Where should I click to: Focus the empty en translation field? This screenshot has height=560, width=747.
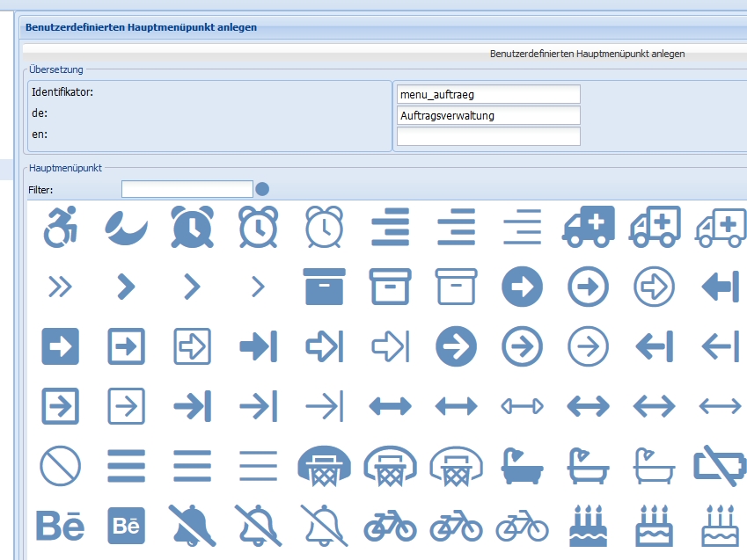(x=488, y=136)
